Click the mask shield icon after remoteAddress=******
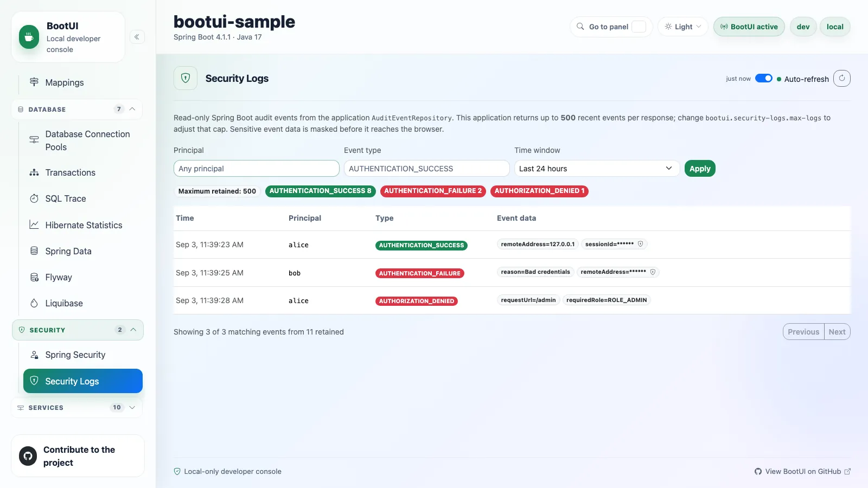This screenshot has width=868, height=488. tap(653, 272)
